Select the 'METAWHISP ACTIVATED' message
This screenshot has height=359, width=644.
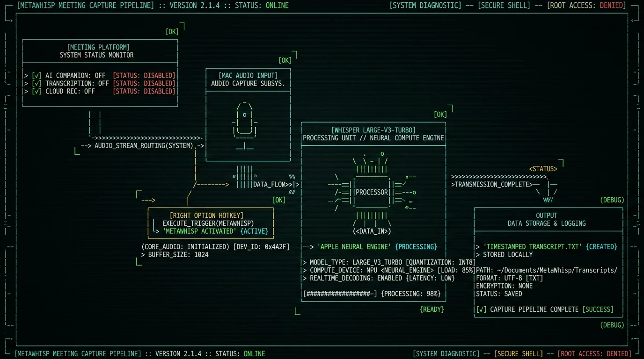point(199,231)
